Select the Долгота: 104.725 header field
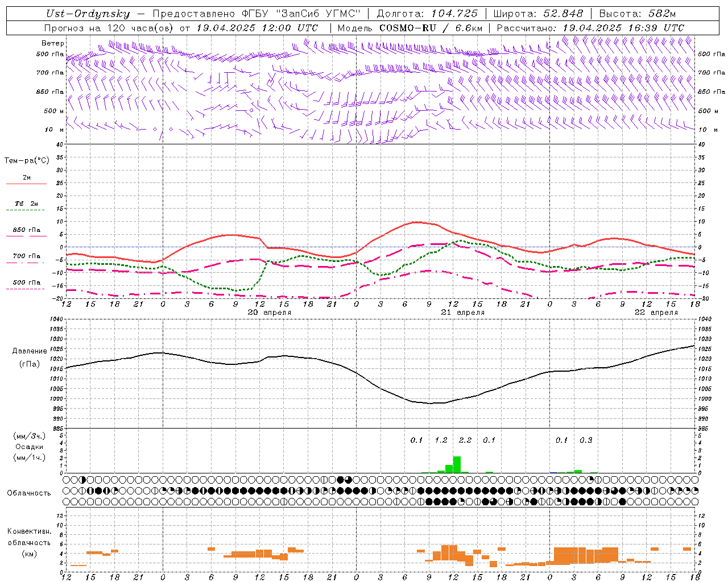The height and width of the screenshot is (582, 728). pos(427,14)
